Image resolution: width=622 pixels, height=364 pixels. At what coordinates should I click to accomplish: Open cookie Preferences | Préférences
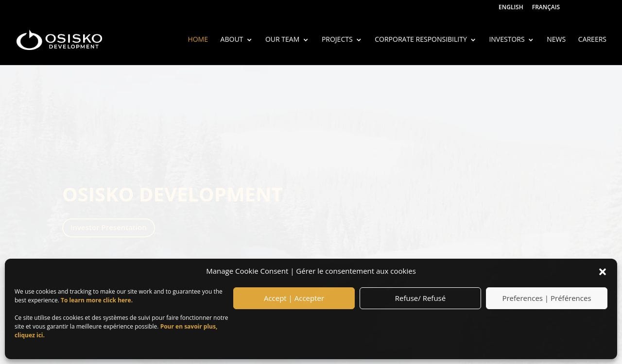(x=546, y=298)
